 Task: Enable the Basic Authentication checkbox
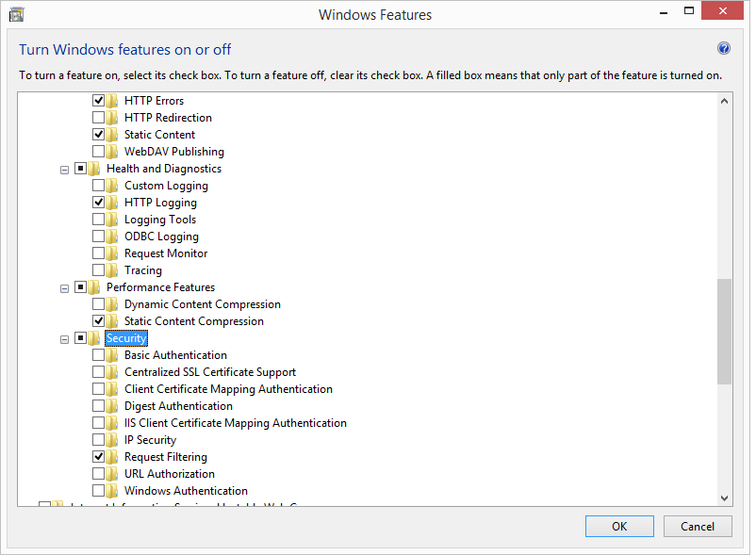pyautogui.click(x=99, y=355)
